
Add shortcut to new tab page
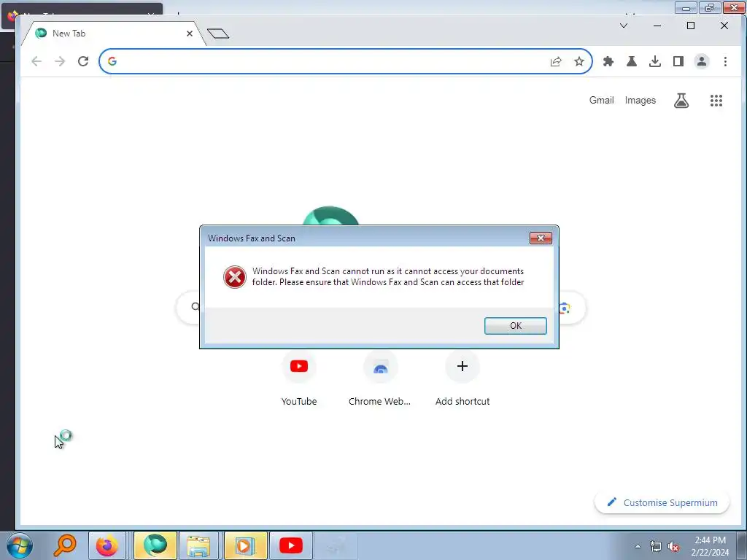point(462,379)
